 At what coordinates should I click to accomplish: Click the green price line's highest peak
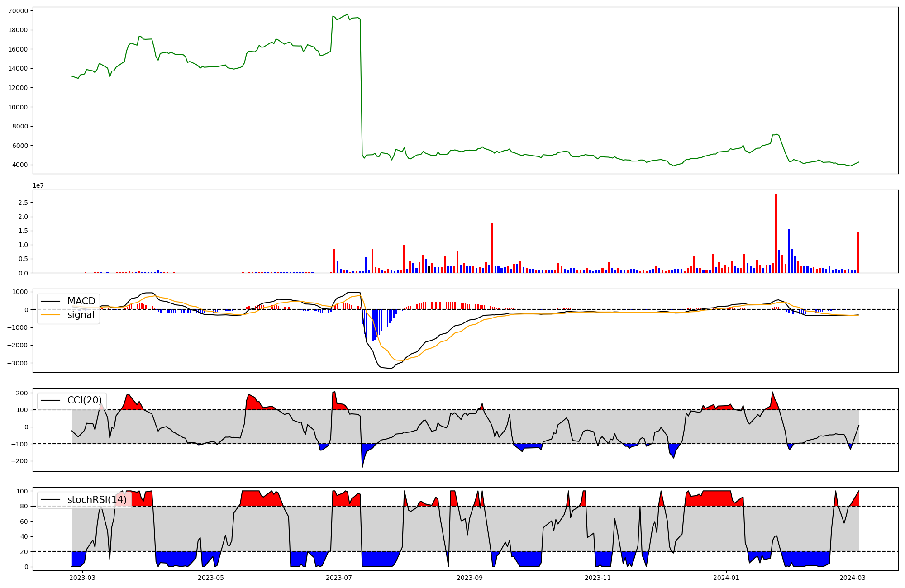[x=348, y=14]
